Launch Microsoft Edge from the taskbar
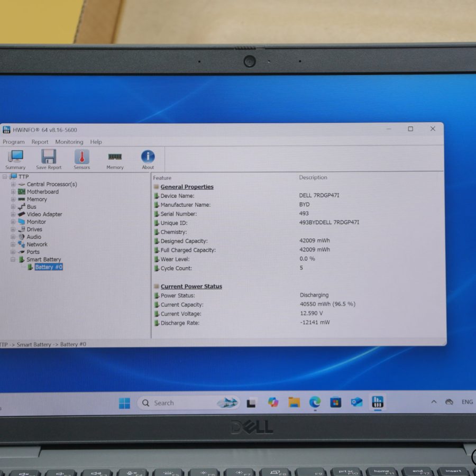The height and width of the screenshot is (476, 476). click(x=315, y=402)
